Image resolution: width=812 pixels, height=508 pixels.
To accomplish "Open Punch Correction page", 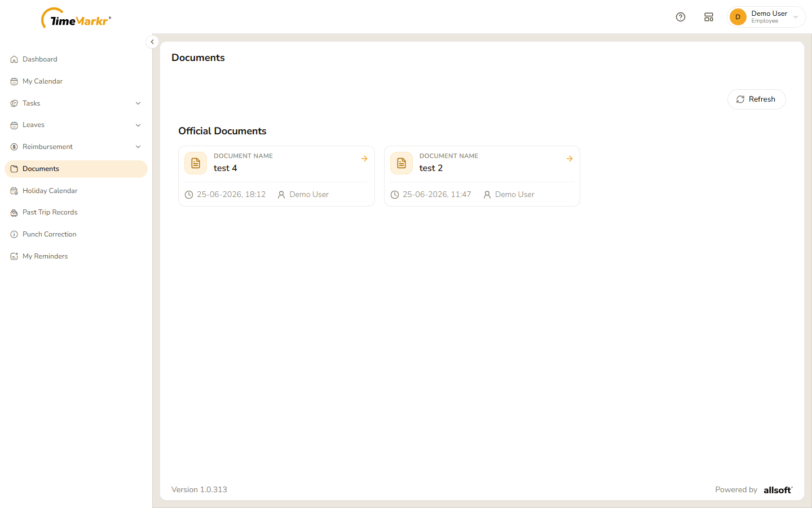I will point(76,234).
